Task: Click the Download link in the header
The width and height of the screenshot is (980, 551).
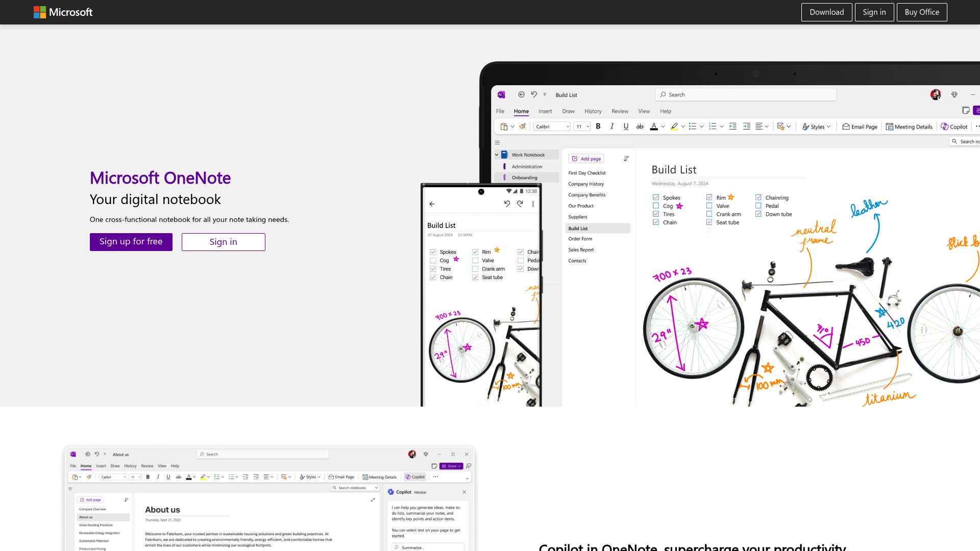Action: [826, 12]
